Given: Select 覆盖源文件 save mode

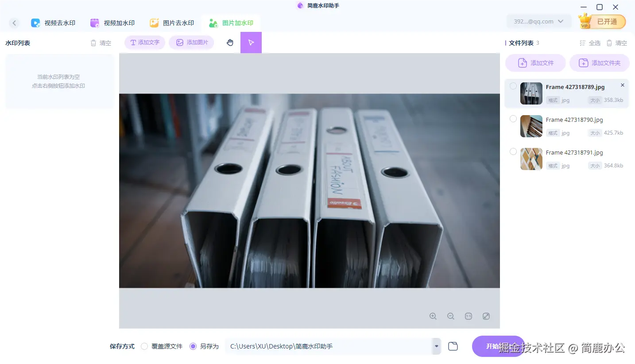Looking at the screenshot, I should click(x=144, y=346).
